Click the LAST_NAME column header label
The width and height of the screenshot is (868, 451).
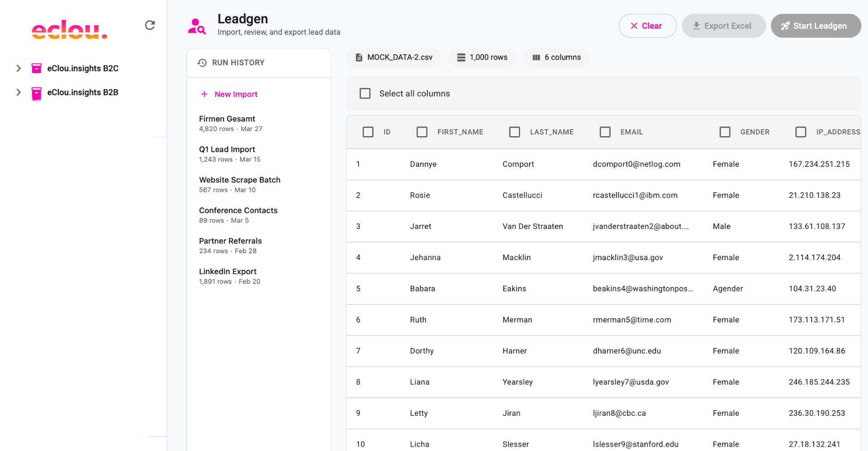[x=552, y=132]
